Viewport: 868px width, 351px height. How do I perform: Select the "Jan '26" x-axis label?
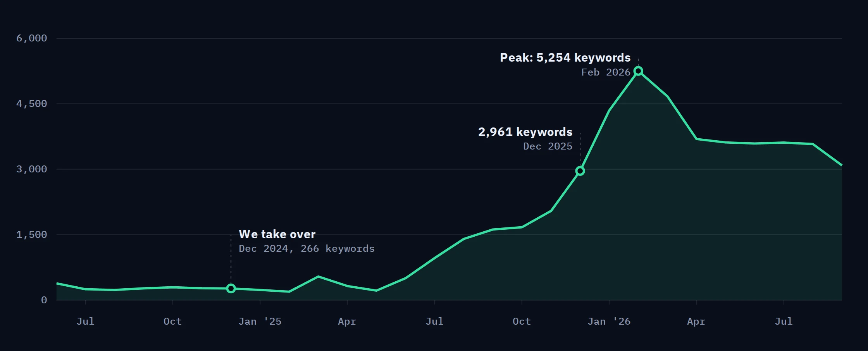click(x=609, y=322)
